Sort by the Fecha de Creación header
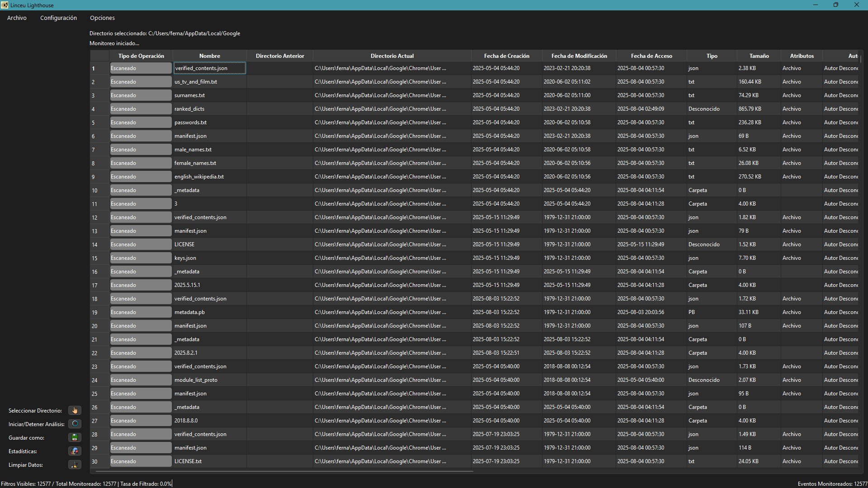This screenshot has width=868, height=488. tap(506, 56)
